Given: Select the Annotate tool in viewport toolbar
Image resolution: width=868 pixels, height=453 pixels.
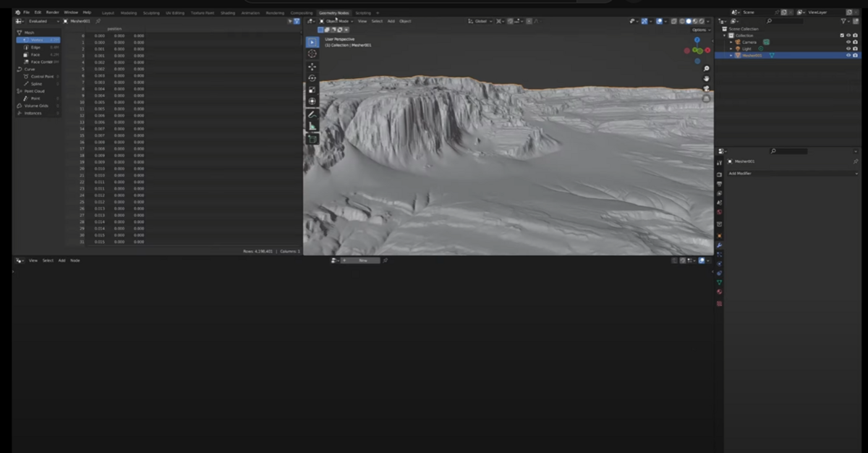Looking at the screenshot, I should click(x=312, y=114).
